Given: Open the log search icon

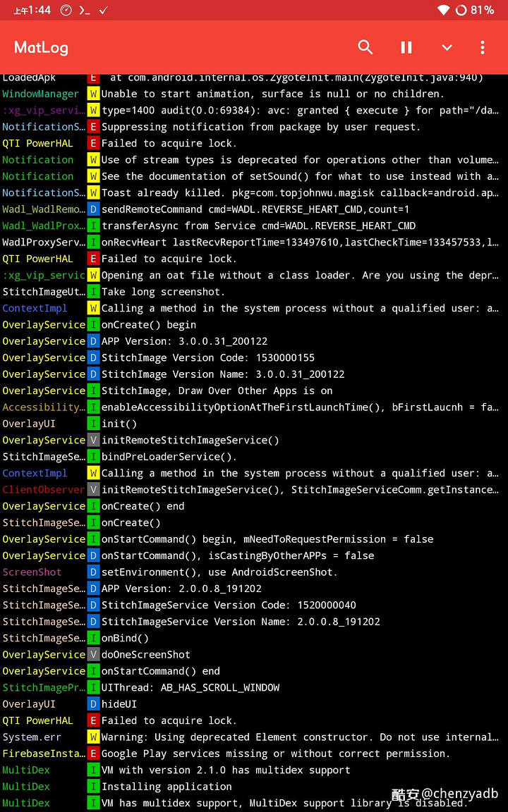Looking at the screenshot, I should 365,47.
